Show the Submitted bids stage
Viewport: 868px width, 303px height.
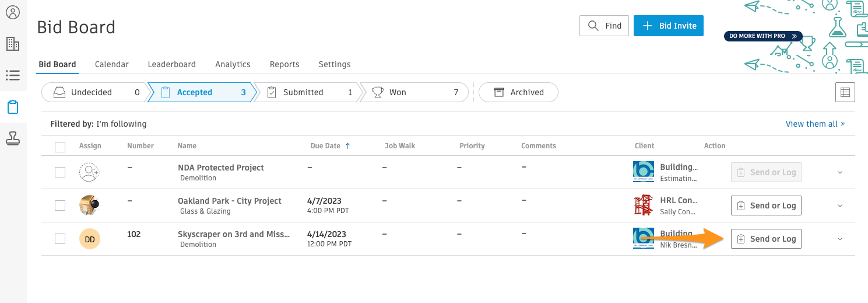tap(307, 92)
